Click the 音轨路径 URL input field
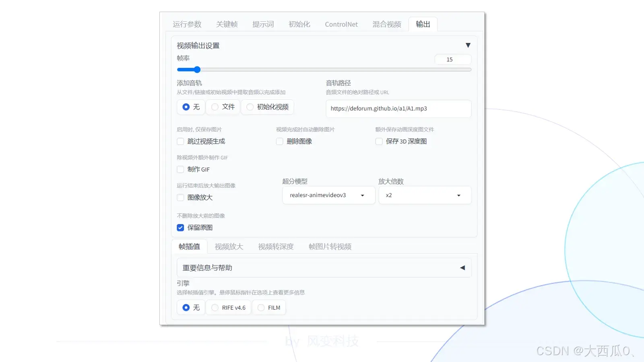 (x=398, y=109)
